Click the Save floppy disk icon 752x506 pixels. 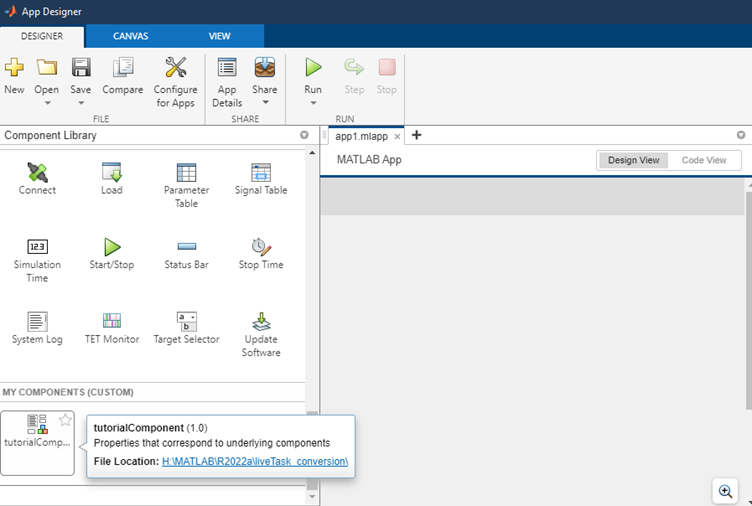81,67
